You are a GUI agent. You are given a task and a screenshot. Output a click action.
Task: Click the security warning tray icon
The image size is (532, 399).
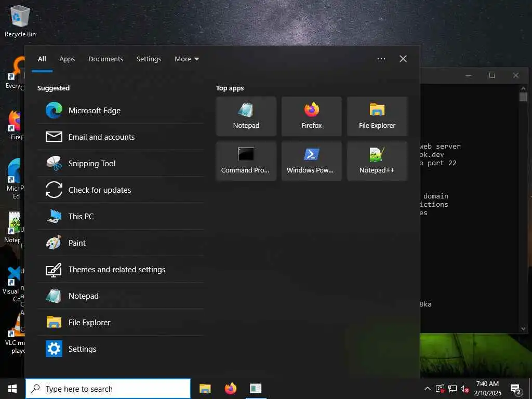[440, 389]
